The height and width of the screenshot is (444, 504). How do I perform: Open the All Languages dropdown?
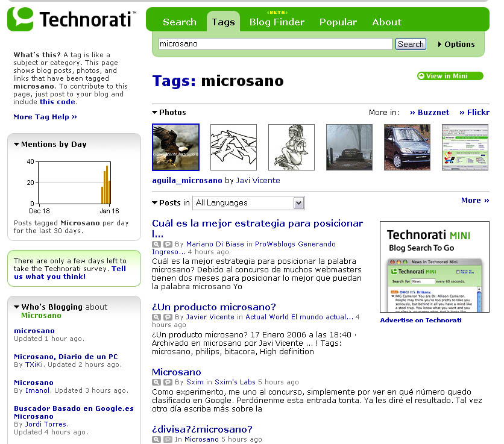(x=248, y=203)
